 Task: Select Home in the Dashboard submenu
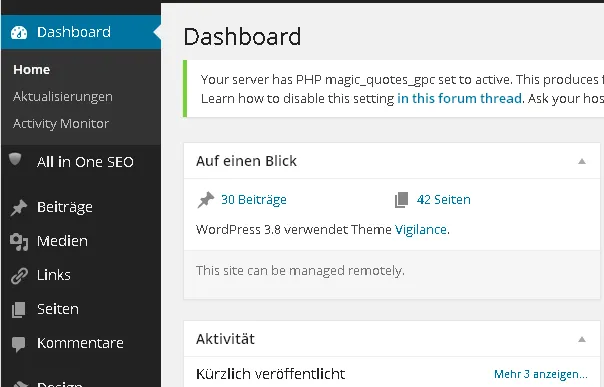coord(32,70)
